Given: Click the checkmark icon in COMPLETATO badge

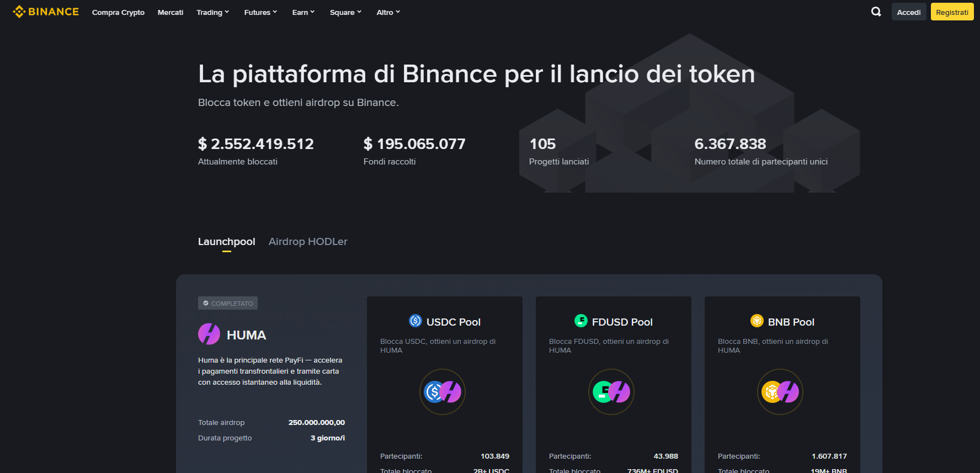Looking at the screenshot, I should coord(206,303).
